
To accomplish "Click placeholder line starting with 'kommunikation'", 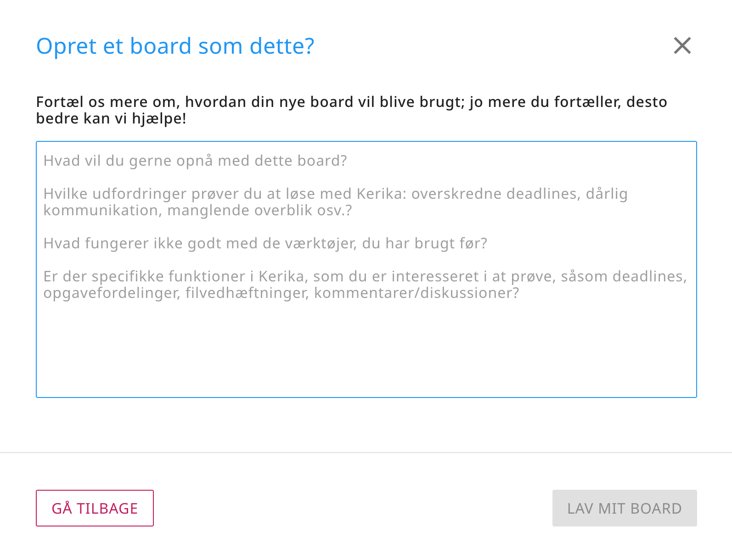I will coord(197,210).
